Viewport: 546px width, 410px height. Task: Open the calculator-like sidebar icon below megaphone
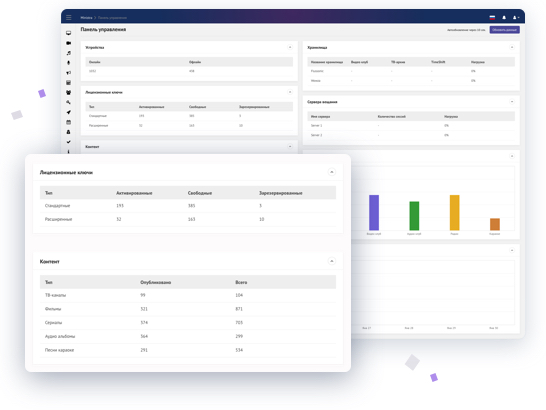[x=69, y=83]
